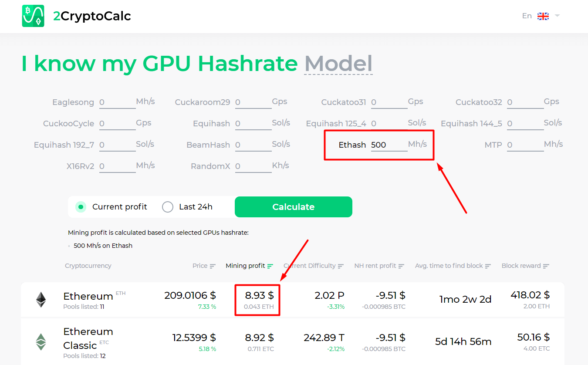This screenshot has width=588, height=365.
Task: Sort by Current Difficulty column icon
Action: [x=341, y=266]
